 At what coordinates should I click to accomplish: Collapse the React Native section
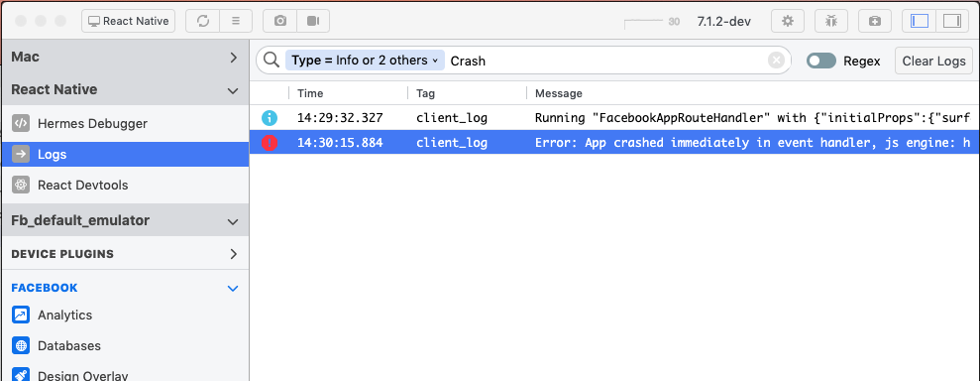pos(125,89)
